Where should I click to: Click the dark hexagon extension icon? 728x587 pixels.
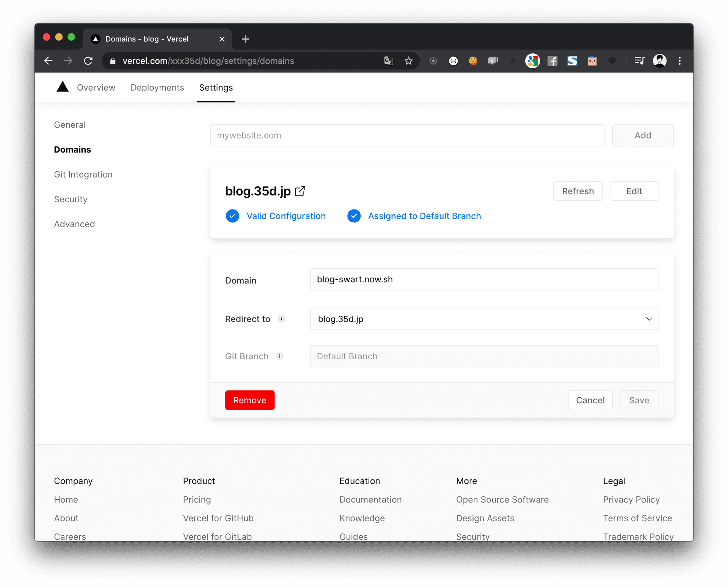[x=612, y=61]
